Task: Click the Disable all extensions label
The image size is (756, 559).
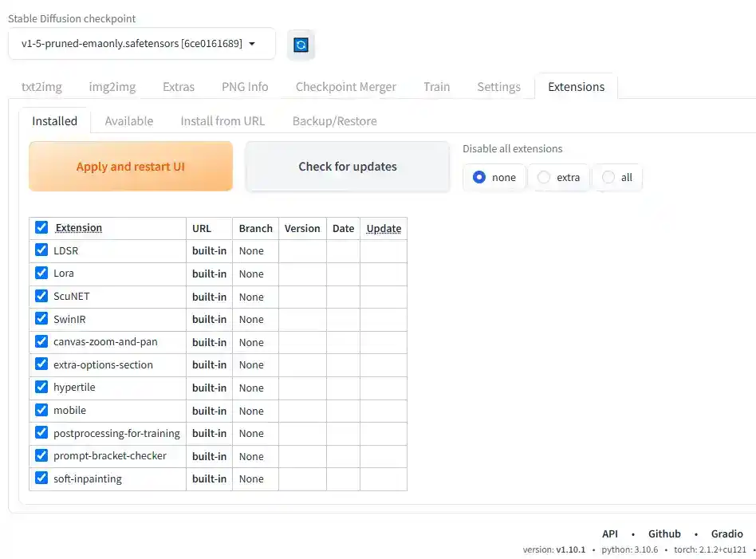Action: (x=513, y=149)
